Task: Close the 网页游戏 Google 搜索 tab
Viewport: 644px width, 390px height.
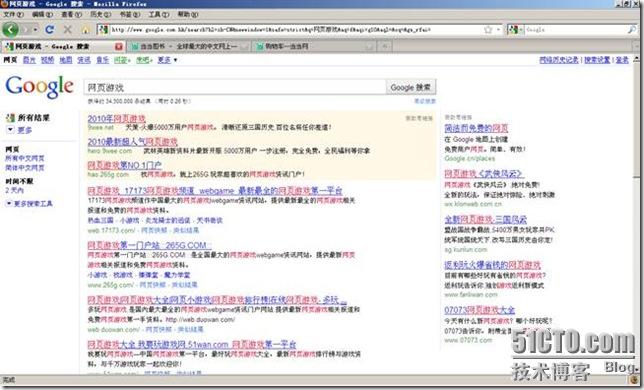Action: coord(119,46)
